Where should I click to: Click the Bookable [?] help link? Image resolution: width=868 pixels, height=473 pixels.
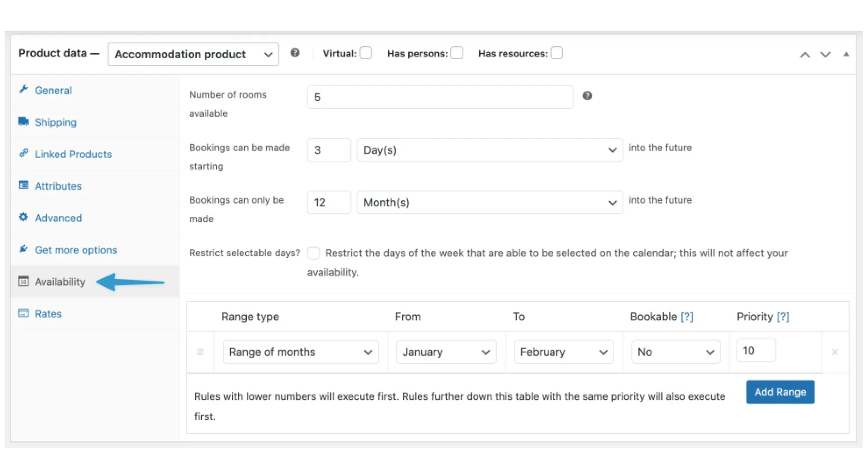tap(687, 317)
